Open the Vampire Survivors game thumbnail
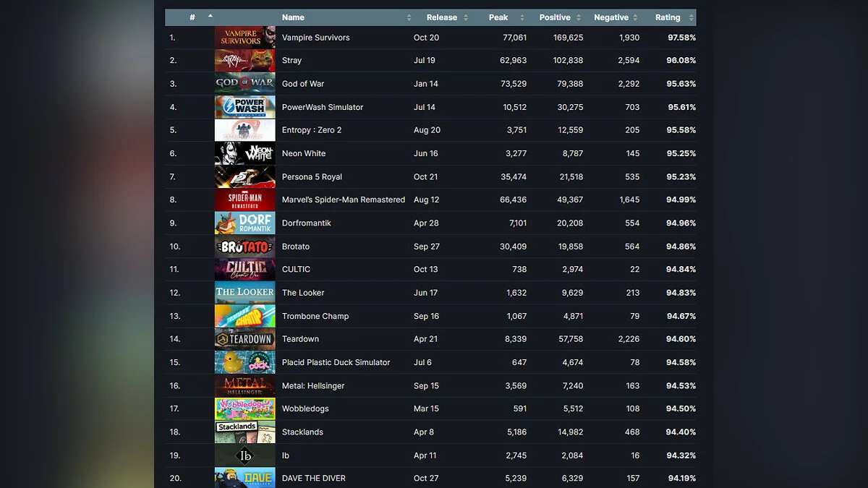Image resolution: width=868 pixels, height=488 pixels. pos(245,38)
